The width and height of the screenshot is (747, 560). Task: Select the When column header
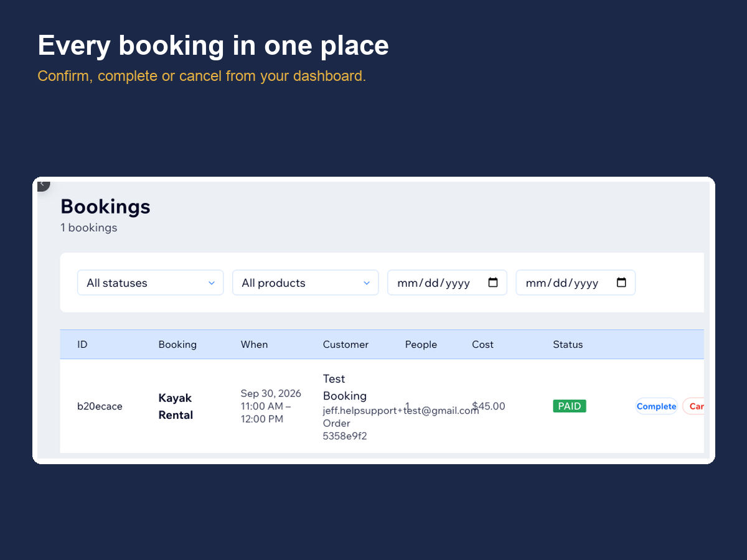pyautogui.click(x=254, y=344)
